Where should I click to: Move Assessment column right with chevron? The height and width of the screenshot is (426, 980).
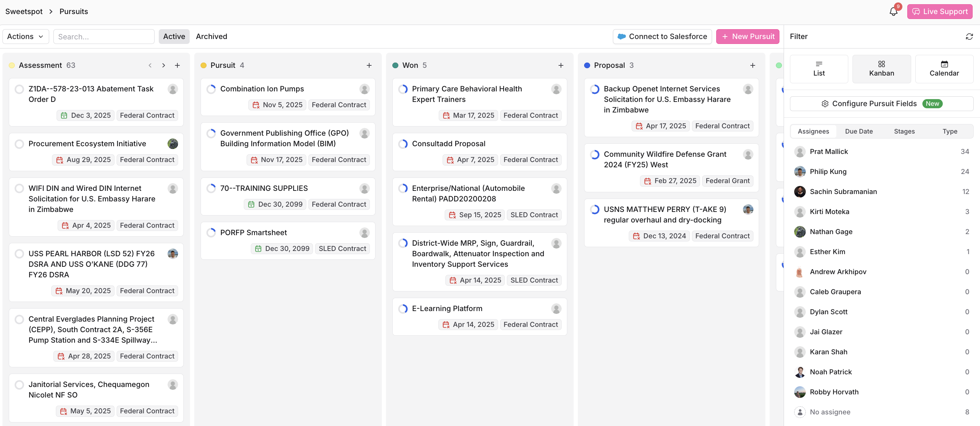tap(164, 65)
